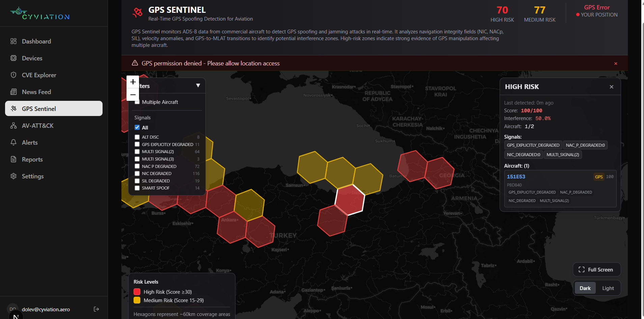Click the Reports document icon
Viewport: 644px width, 319px height.
(13, 159)
